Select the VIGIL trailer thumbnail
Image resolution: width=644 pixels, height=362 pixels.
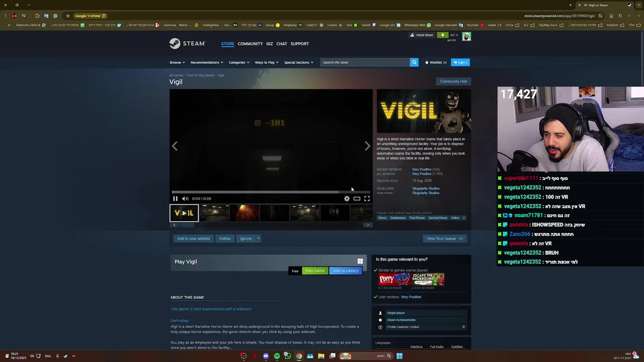[x=184, y=213]
